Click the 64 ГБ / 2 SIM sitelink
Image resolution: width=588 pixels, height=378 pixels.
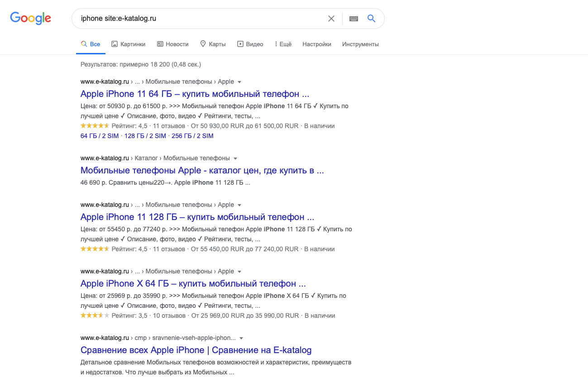point(100,136)
